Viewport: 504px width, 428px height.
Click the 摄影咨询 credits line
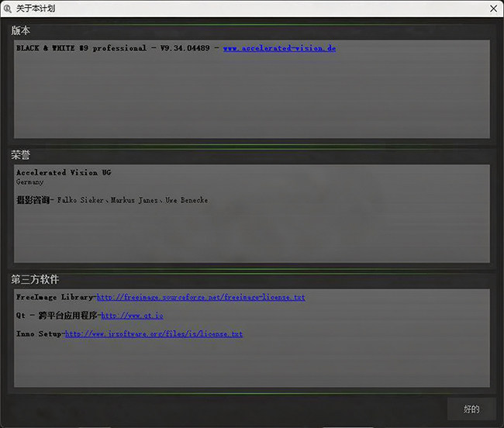point(112,200)
